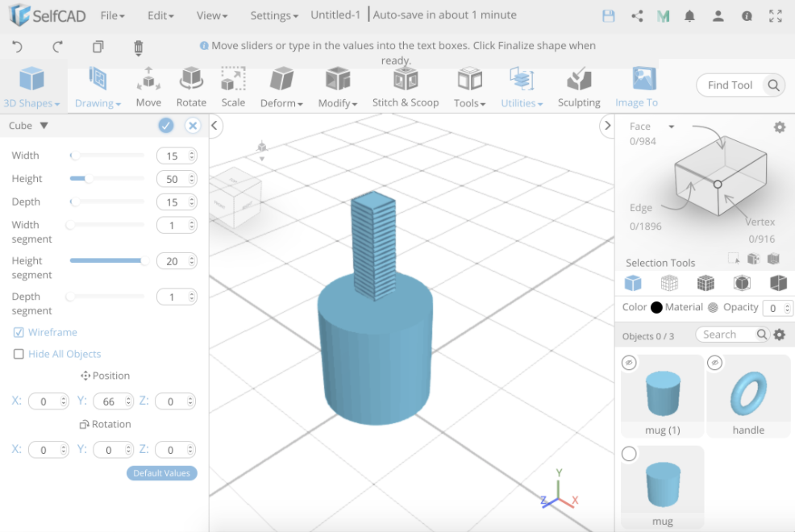Enable the Wireframe checkbox
The height and width of the screenshot is (532, 795).
pos(19,332)
